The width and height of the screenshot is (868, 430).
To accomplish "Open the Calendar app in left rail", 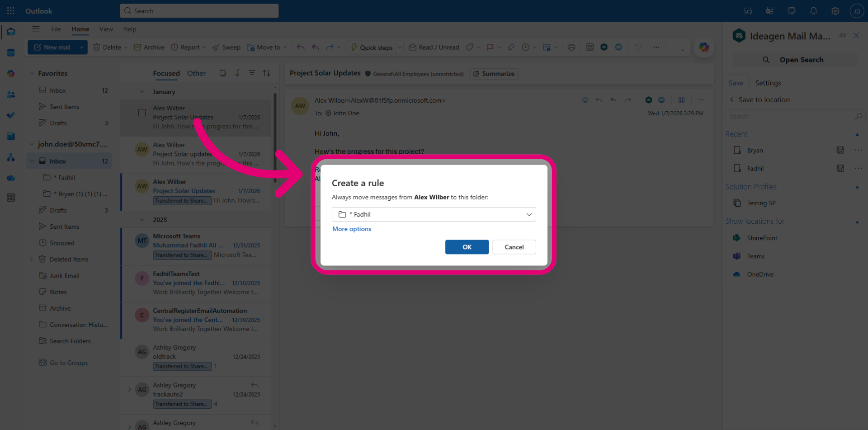I will tap(11, 53).
